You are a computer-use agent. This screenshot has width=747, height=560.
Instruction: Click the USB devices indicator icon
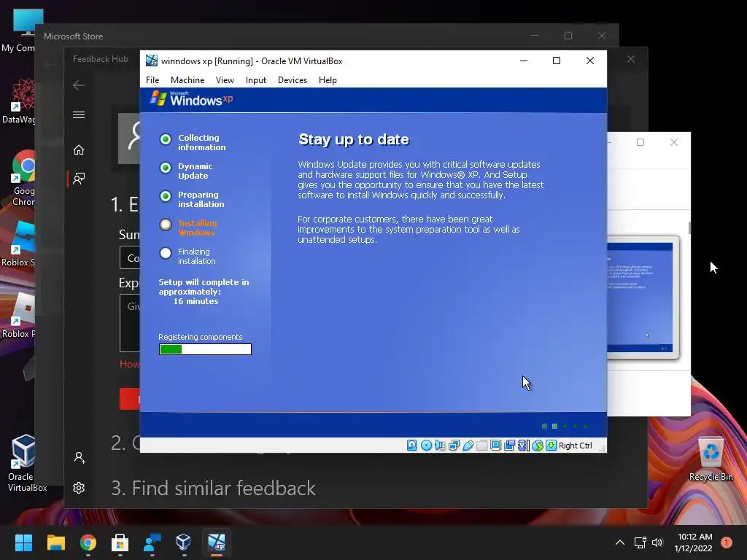pos(468,446)
